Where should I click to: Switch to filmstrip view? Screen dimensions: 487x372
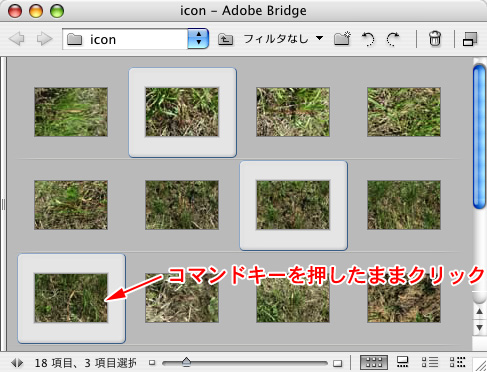point(402,362)
